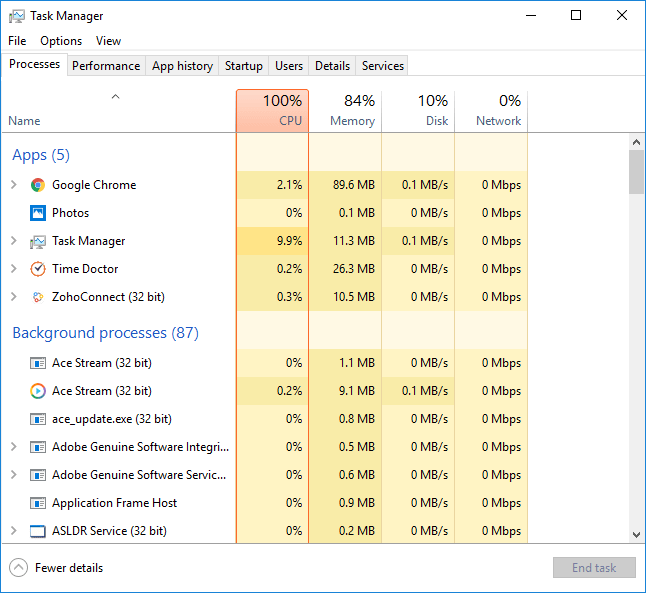Click the 9.1 MB memory value
The image size is (646, 593).
(357, 391)
